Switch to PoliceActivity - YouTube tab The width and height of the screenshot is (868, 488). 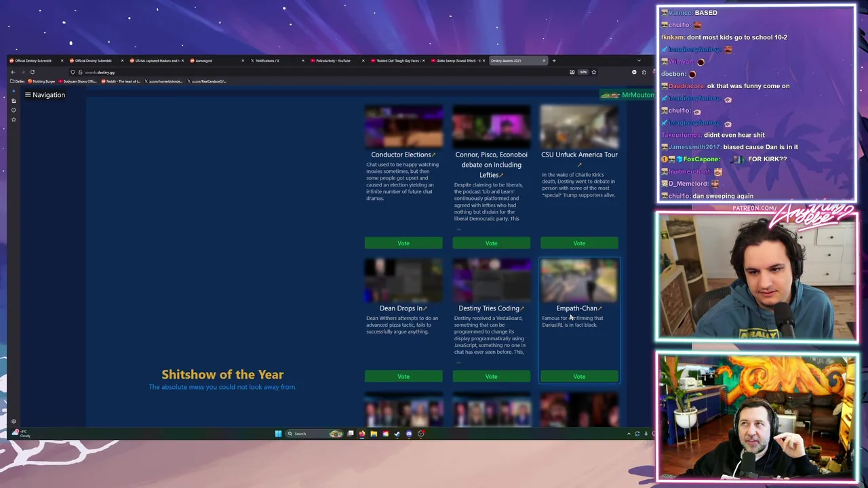pyautogui.click(x=336, y=61)
